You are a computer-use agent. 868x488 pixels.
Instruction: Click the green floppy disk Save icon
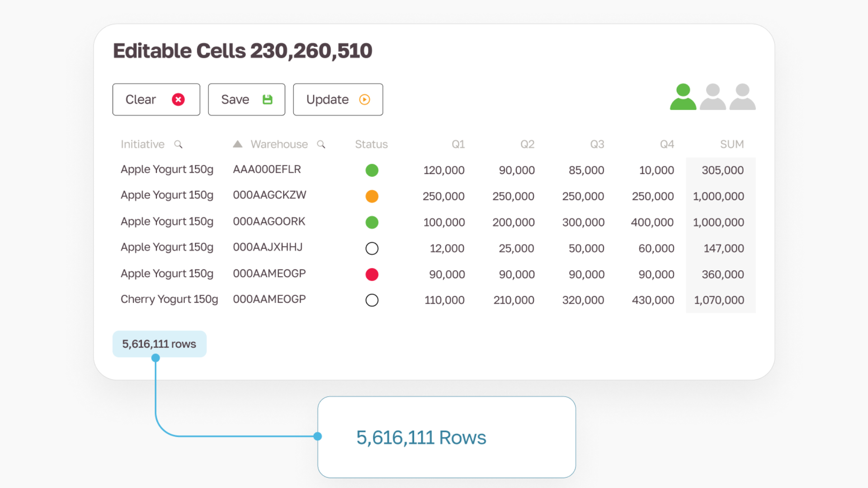click(268, 99)
